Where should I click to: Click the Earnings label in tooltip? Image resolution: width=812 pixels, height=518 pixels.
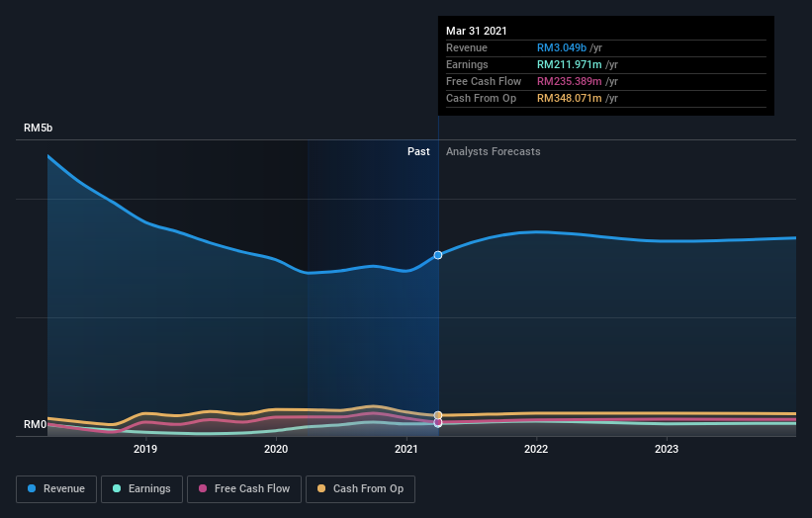(x=467, y=64)
